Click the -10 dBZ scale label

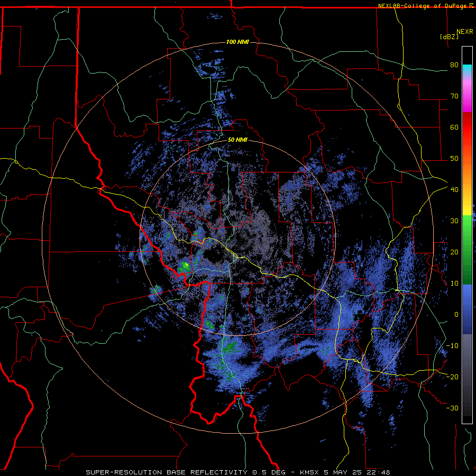click(x=452, y=346)
